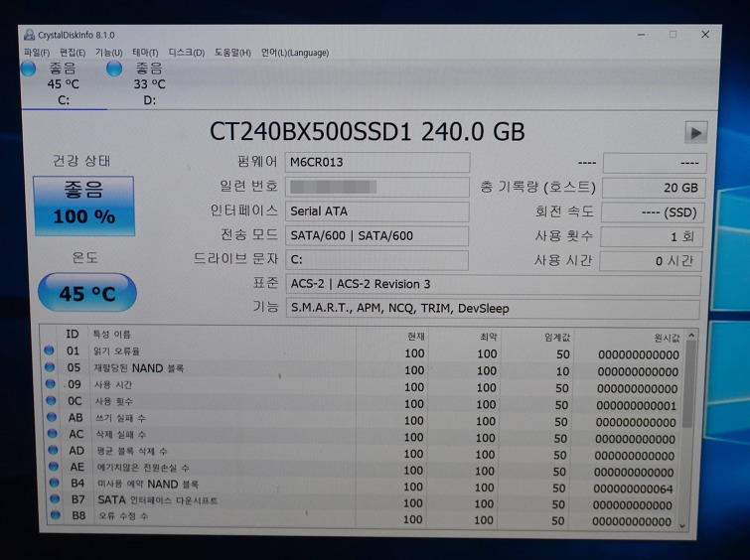Click the next disk arrow button
The image size is (750, 560).
pos(696,133)
